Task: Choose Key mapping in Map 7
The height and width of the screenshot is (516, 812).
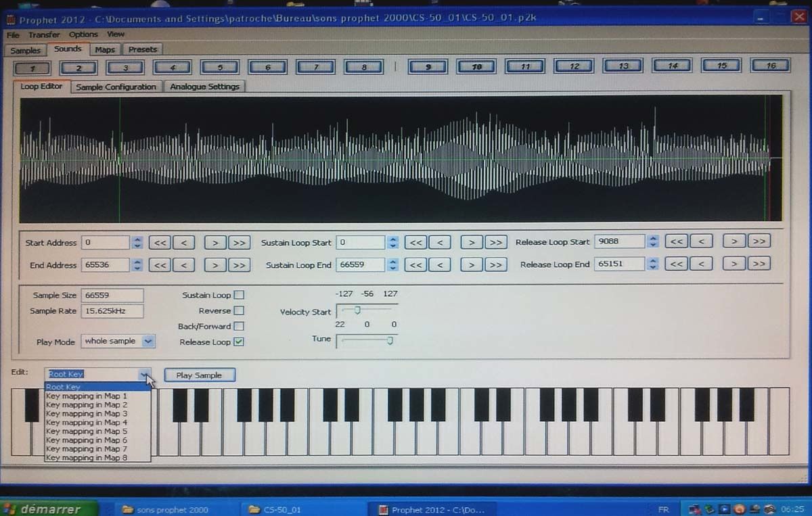Action: (97, 448)
